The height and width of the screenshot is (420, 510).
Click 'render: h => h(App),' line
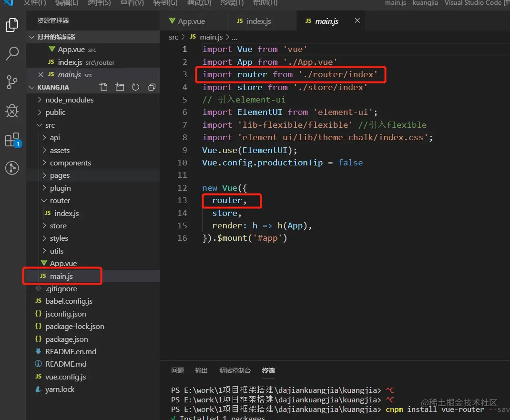click(x=262, y=226)
